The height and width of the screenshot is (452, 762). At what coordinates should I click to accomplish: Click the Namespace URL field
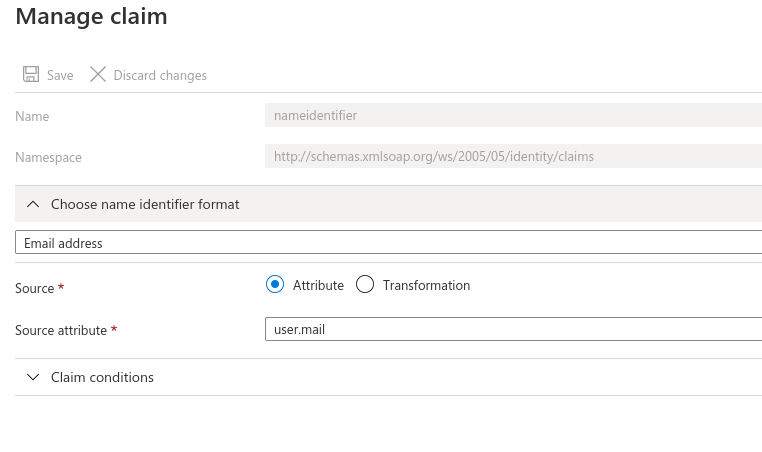[x=512, y=156]
